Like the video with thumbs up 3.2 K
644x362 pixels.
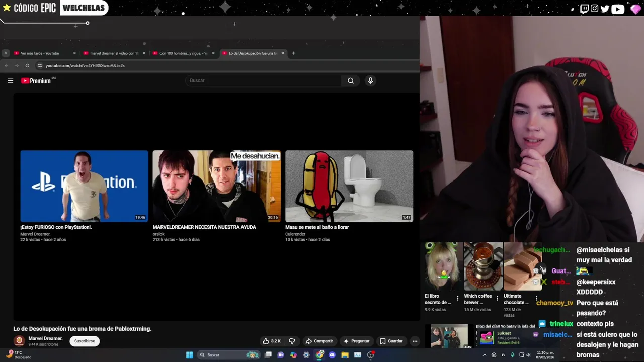pyautogui.click(x=272, y=341)
